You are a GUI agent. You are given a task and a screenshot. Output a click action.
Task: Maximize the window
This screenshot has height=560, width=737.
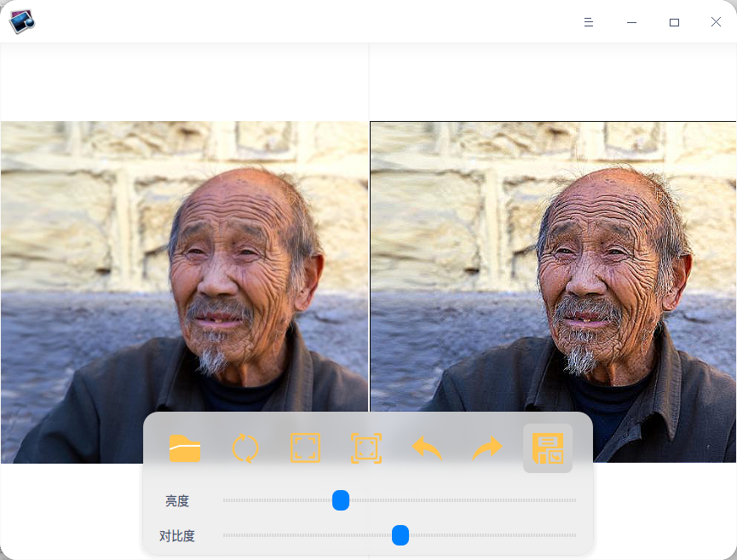674,22
